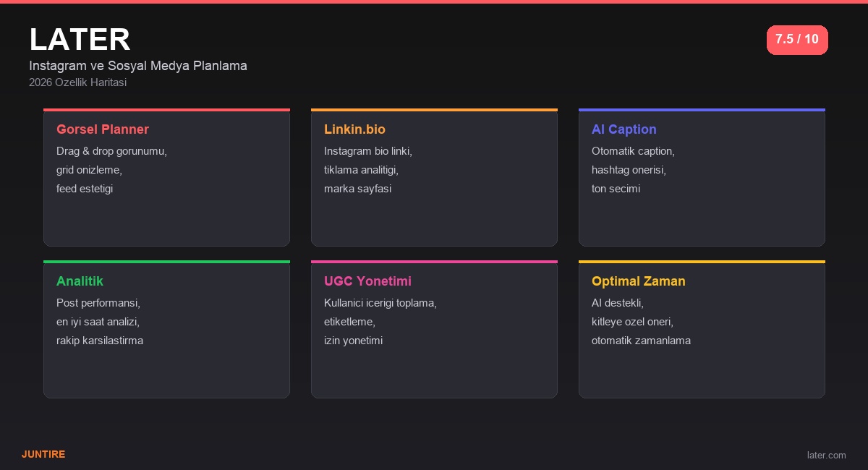Select the 'marka sayfasi' line
The height and width of the screenshot is (470, 868).
357,189
